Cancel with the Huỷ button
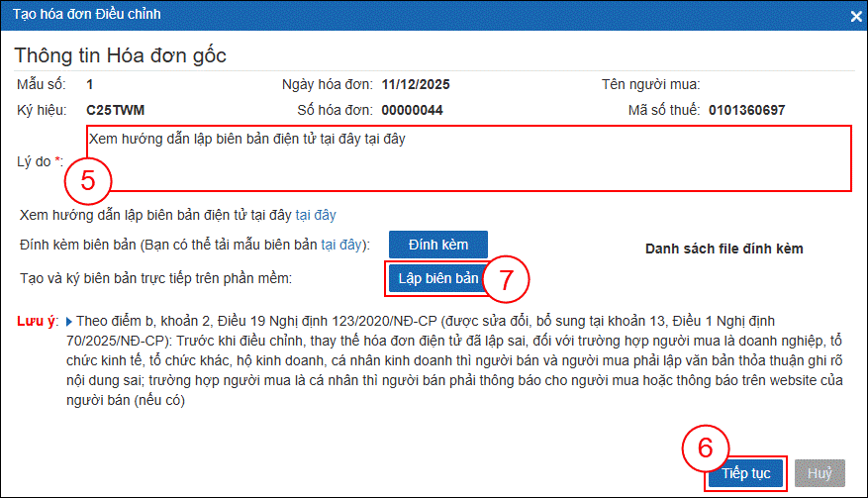The width and height of the screenshot is (868, 498). [x=820, y=473]
